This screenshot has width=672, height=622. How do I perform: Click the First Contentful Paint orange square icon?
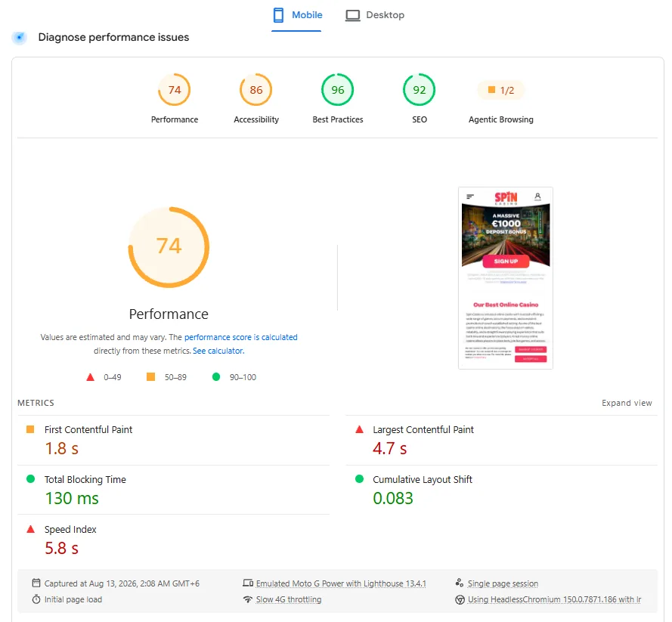tap(30, 429)
